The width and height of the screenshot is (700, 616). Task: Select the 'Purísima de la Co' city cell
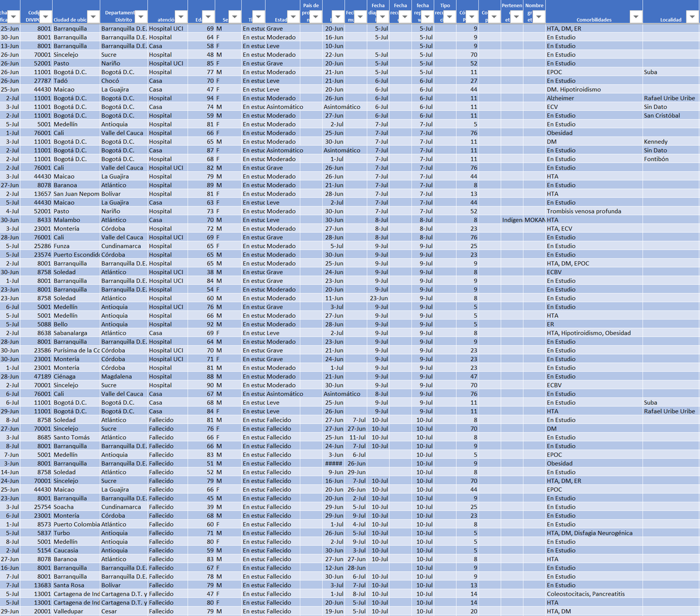[x=76, y=351]
